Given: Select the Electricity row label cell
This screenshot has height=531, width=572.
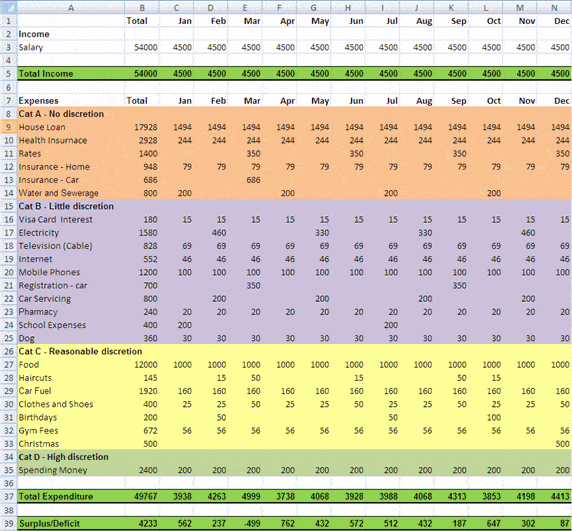Looking at the screenshot, I should pos(71,233).
